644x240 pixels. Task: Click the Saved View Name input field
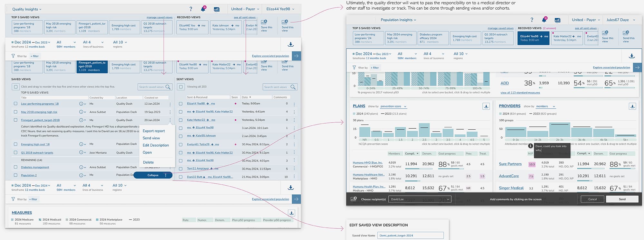(x=411, y=235)
